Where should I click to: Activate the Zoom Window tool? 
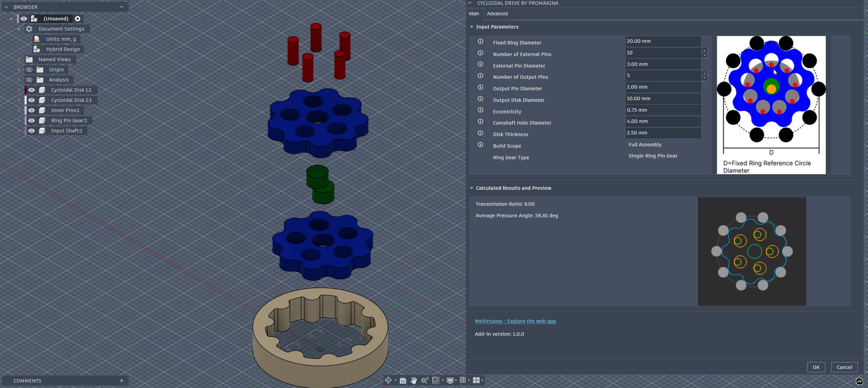point(436,380)
